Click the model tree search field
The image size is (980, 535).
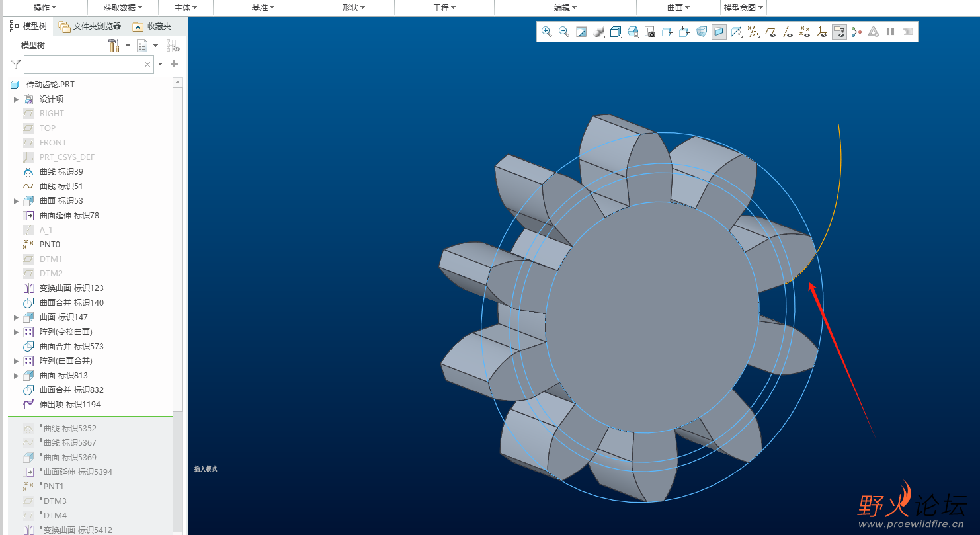[89, 65]
